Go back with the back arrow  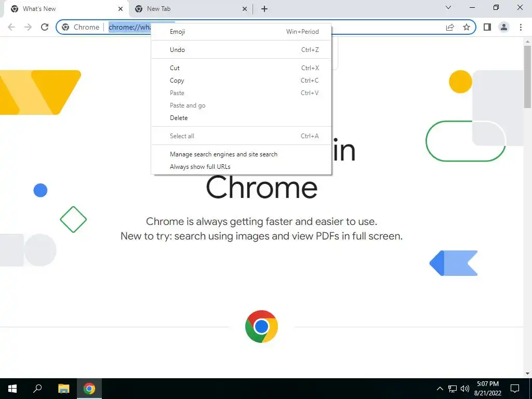point(11,27)
